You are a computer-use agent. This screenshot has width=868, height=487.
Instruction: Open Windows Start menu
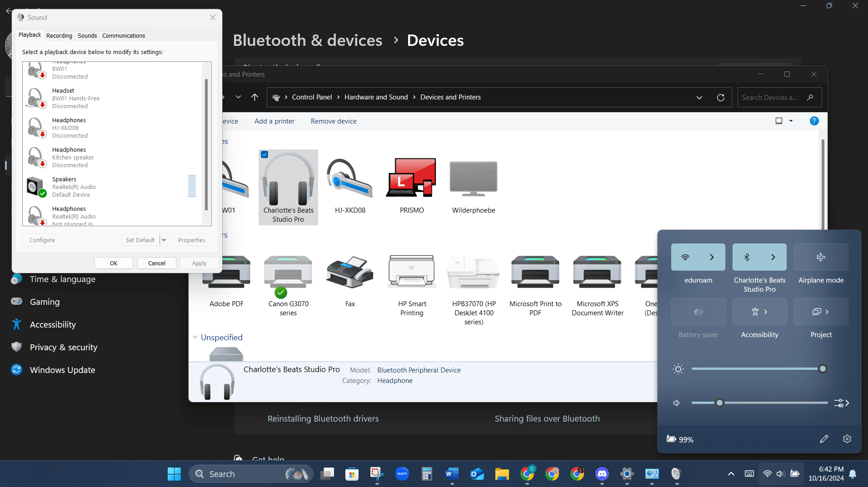pos(174,474)
